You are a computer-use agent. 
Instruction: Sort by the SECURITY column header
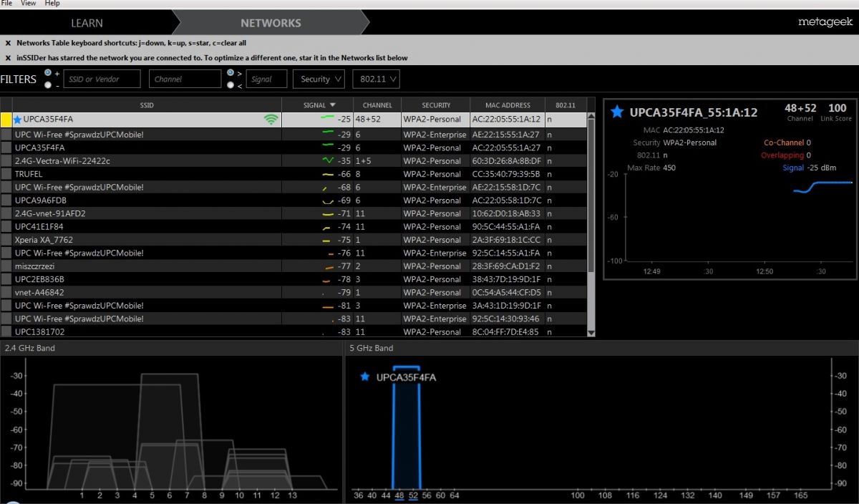coord(435,105)
